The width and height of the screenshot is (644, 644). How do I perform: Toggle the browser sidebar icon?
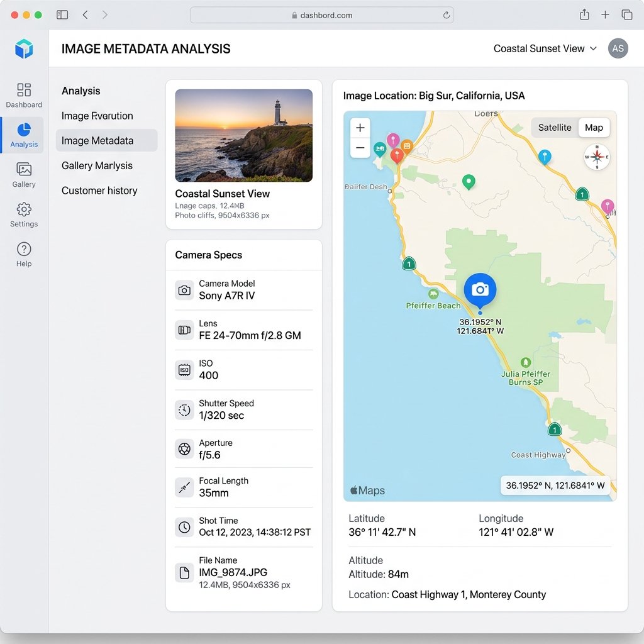[x=62, y=15]
